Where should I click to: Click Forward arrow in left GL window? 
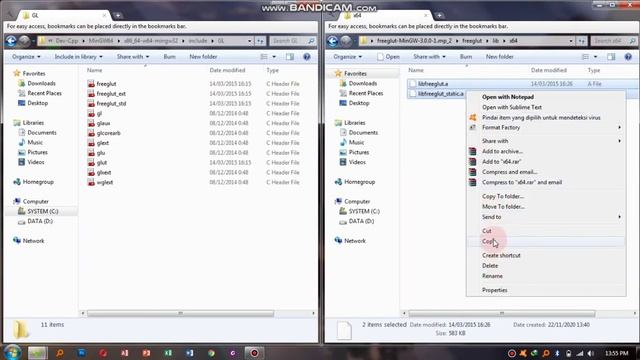point(24,41)
